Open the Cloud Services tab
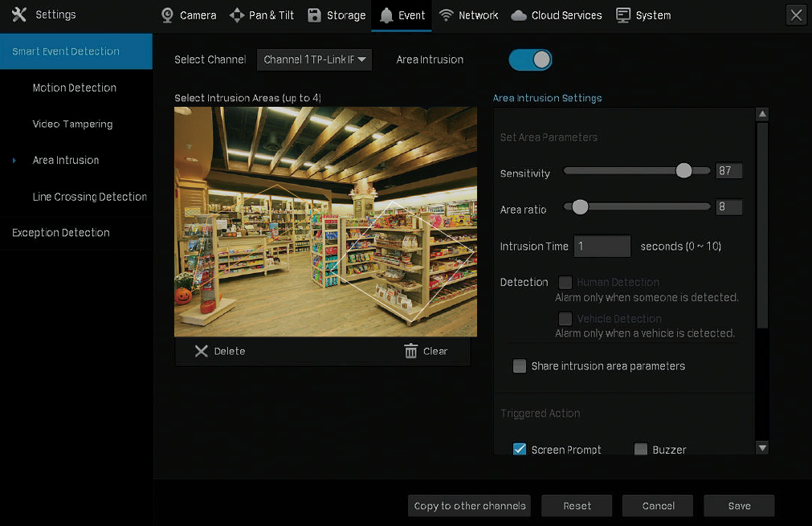The width and height of the screenshot is (812, 526). (x=557, y=15)
